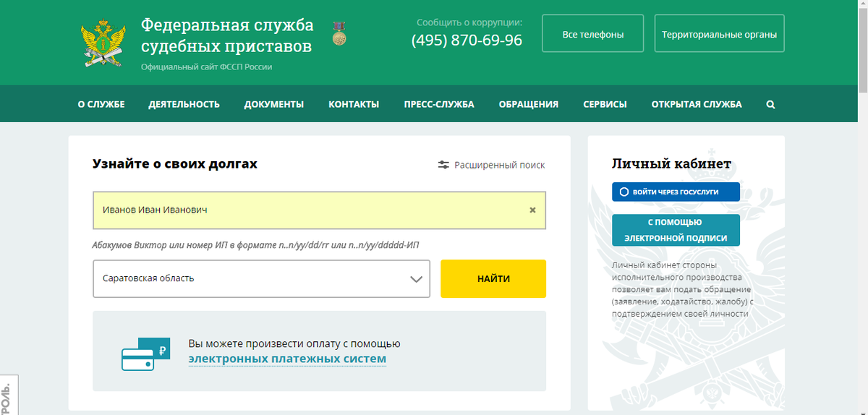Click the Абакумов Виктор format hint text

[255, 245]
